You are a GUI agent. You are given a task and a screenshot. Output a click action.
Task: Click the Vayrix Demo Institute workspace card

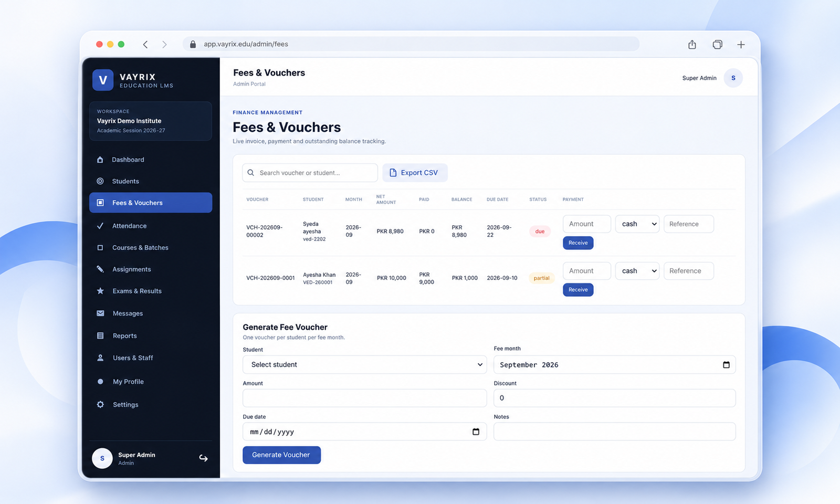point(151,121)
